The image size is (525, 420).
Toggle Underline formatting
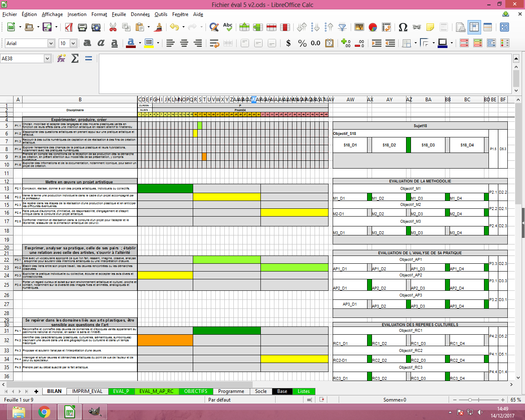114,43
